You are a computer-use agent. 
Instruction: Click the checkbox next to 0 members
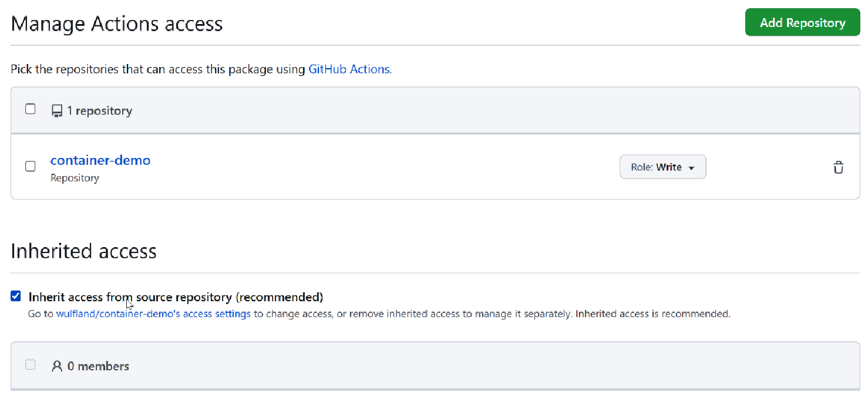click(31, 364)
